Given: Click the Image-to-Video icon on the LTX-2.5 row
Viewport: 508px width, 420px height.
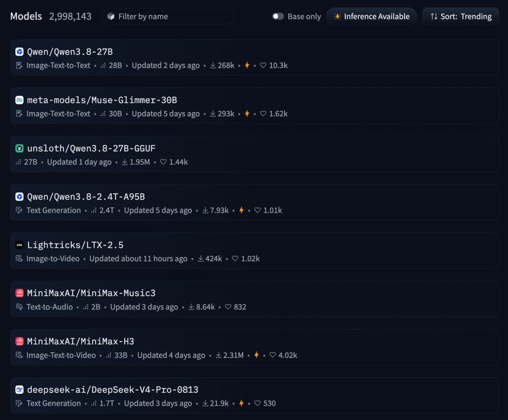Looking at the screenshot, I should click(x=19, y=258).
